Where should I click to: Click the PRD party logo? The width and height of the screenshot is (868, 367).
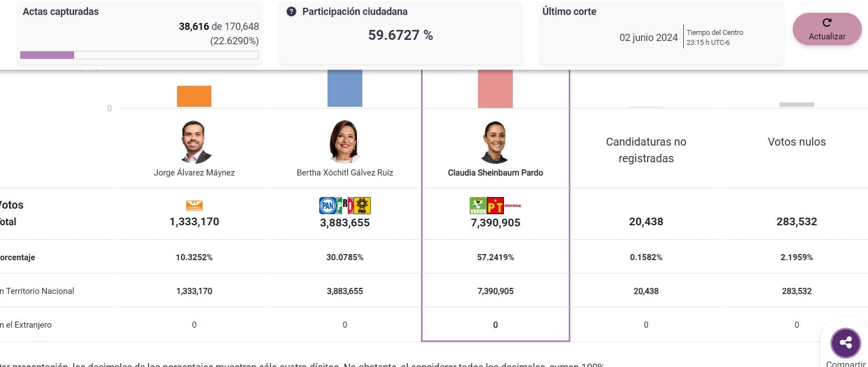[362, 206]
